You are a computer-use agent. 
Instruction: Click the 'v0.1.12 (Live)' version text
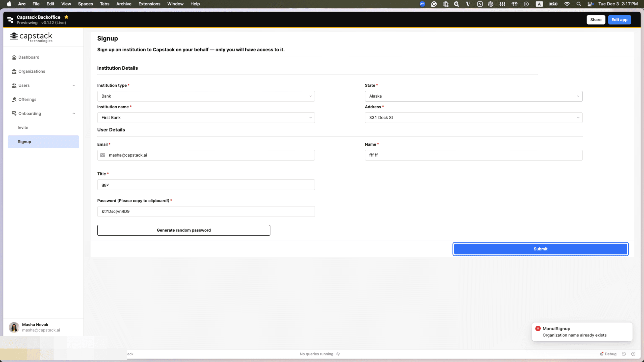tap(53, 23)
